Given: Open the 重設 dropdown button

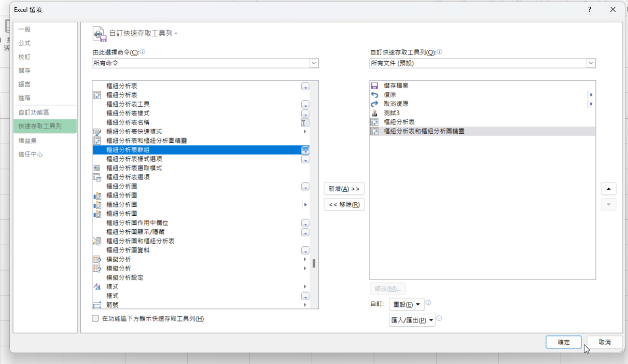Looking at the screenshot, I should tap(407, 304).
